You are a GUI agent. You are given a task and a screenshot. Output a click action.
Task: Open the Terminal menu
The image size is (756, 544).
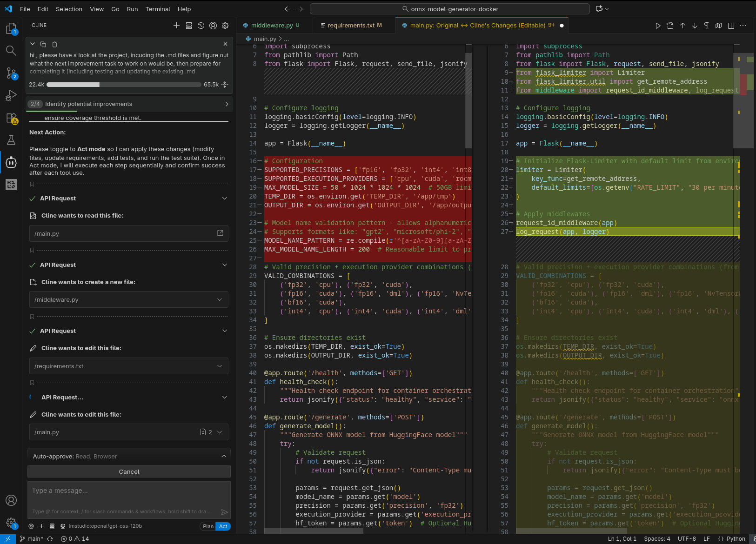pos(158,9)
